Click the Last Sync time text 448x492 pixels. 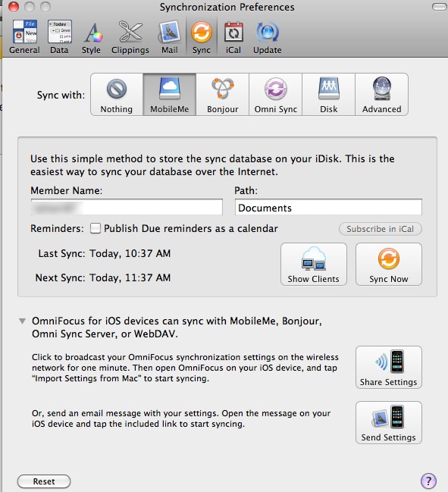pyautogui.click(x=130, y=253)
